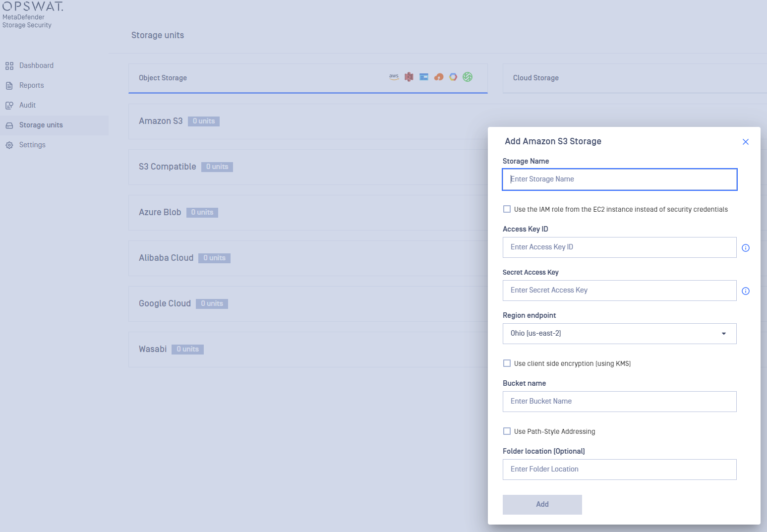Click the Storage units drive icon
767x532 pixels.
[9, 125]
